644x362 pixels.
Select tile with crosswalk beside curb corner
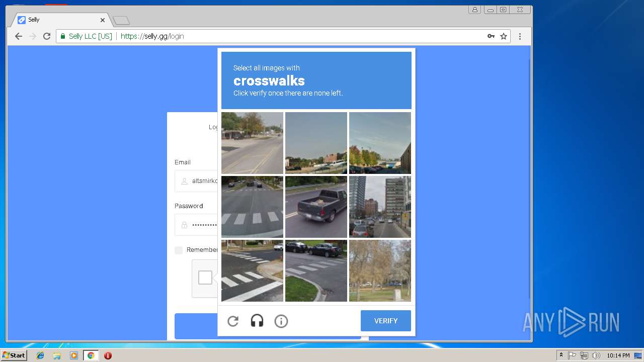(x=252, y=270)
